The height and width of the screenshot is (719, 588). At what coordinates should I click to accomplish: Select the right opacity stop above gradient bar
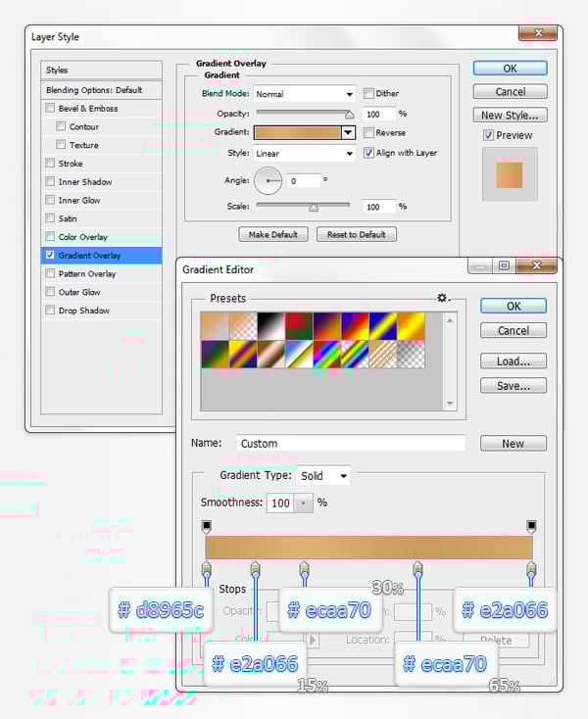(531, 527)
